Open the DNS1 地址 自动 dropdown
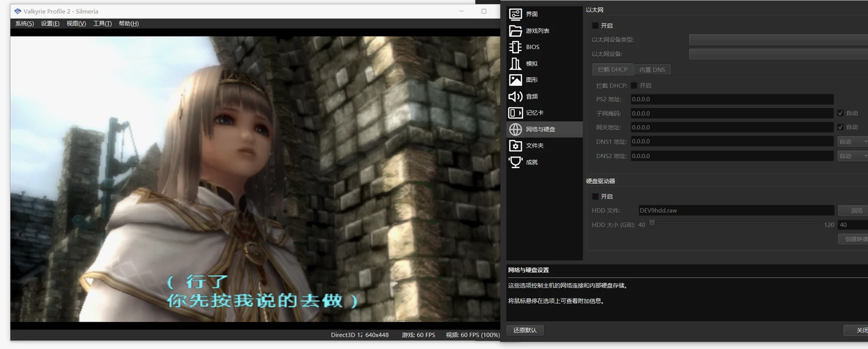 (852, 142)
